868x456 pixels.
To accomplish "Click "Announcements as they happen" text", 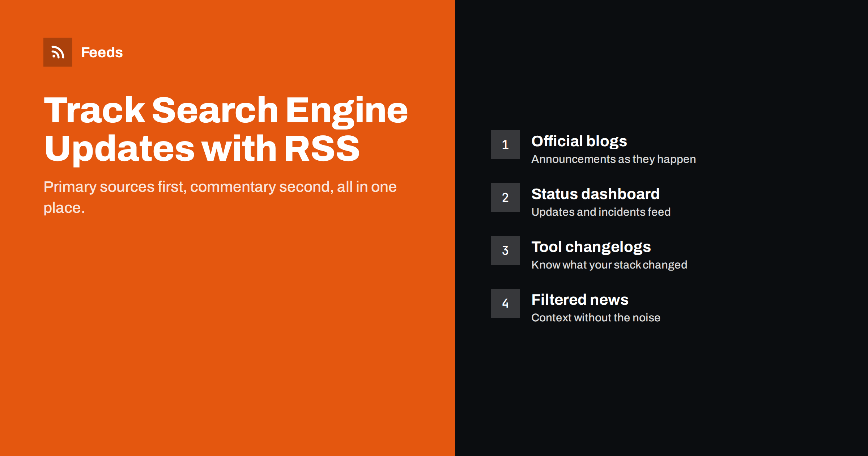I will [613, 159].
